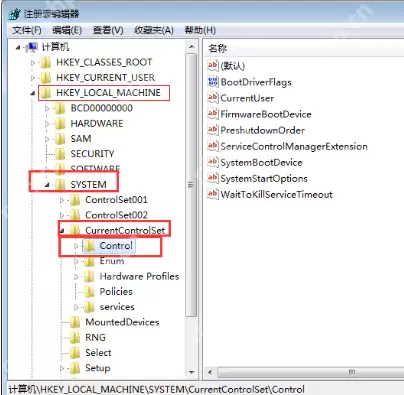Click the Control folder icon
Image resolution: width=404 pixels, height=395 pixels.
(89, 246)
